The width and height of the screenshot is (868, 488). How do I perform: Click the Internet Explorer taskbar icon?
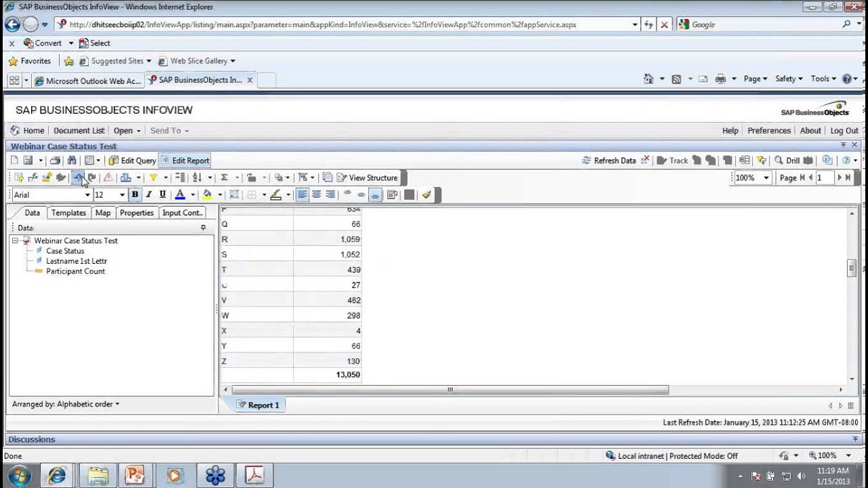point(57,475)
